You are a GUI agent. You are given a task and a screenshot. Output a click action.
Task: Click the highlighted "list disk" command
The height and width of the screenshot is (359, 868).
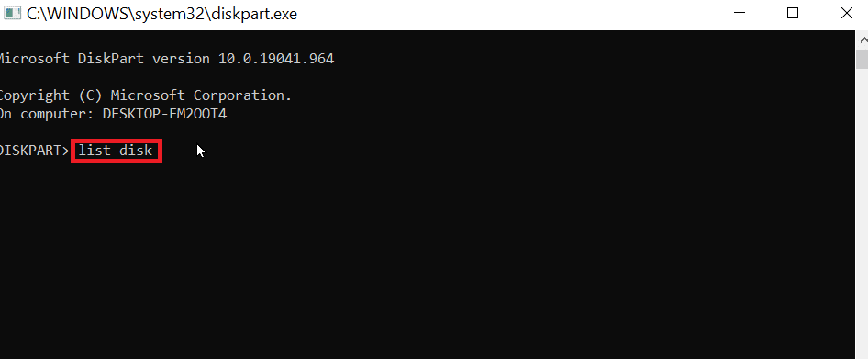[x=117, y=151]
